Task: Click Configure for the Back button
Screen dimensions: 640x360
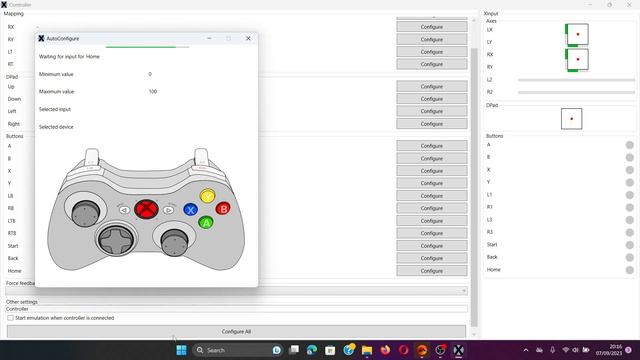Action: pos(432,258)
